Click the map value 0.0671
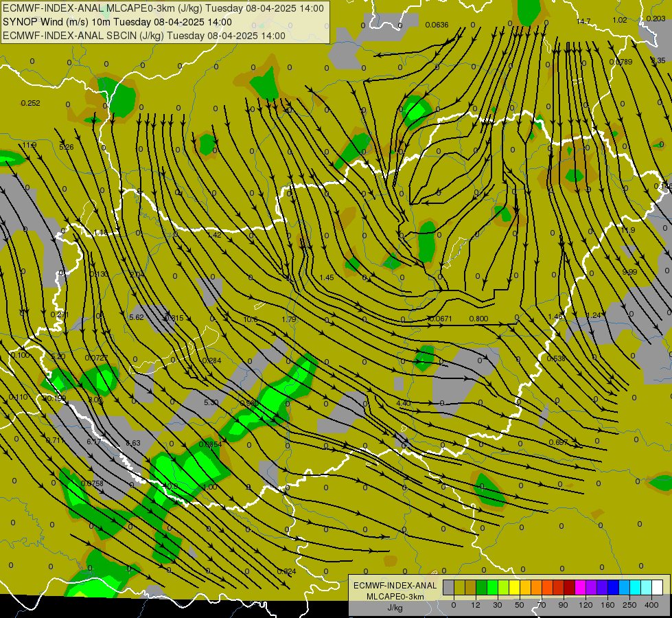This screenshot has height=618, width=672. [x=441, y=319]
